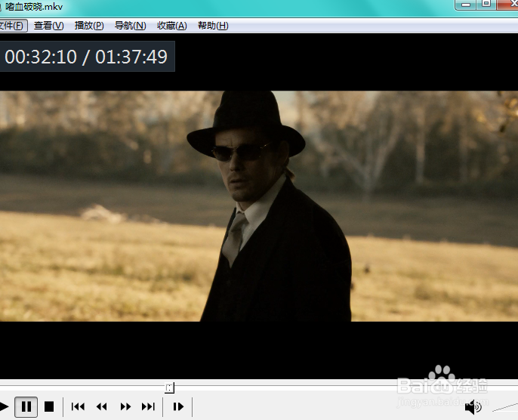
Task: Minimize the player window
Action: click(x=466, y=5)
